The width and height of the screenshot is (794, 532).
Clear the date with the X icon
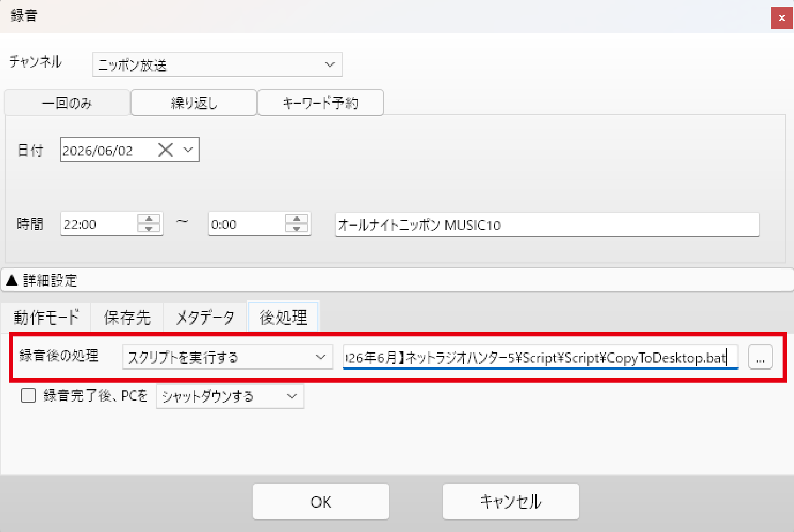tap(166, 150)
